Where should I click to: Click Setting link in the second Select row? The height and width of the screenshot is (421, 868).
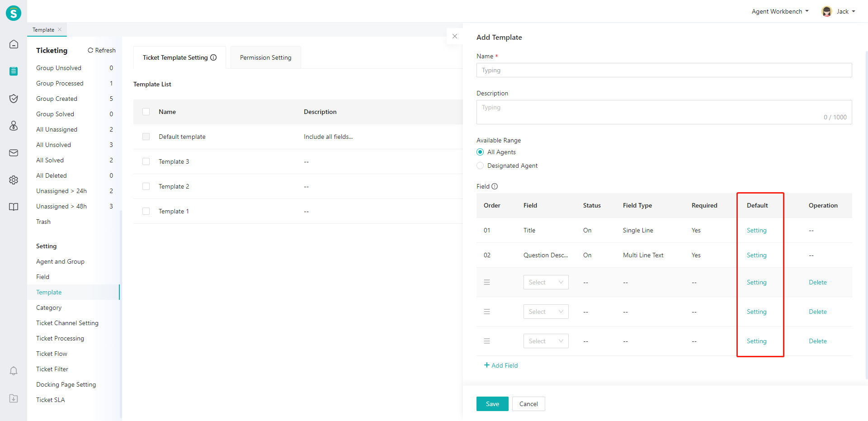(x=756, y=312)
